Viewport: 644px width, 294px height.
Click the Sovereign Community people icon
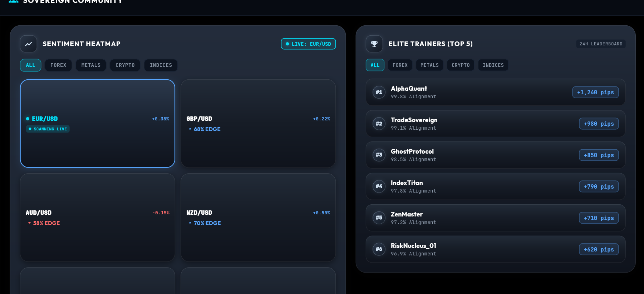(x=14, y=1)
